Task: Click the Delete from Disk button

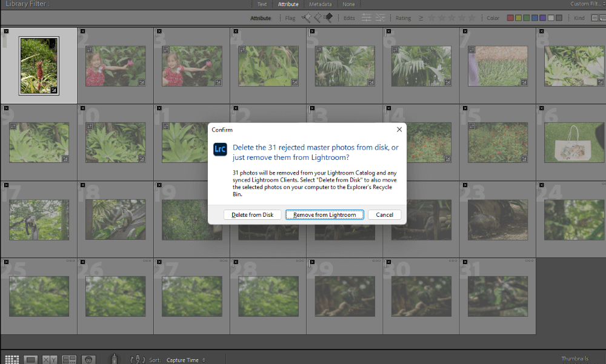Action: (253, 215)
